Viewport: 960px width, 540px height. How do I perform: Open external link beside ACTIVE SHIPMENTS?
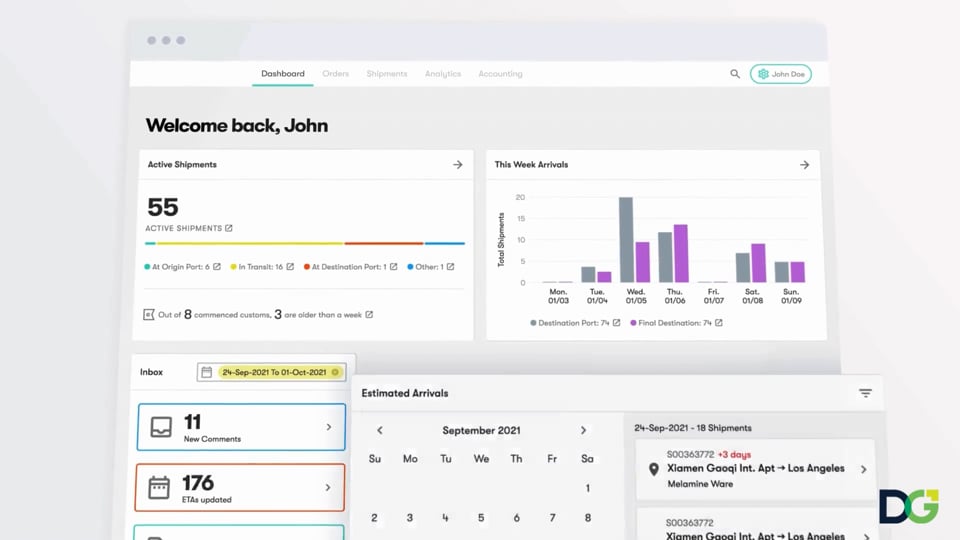pos(229,228)
